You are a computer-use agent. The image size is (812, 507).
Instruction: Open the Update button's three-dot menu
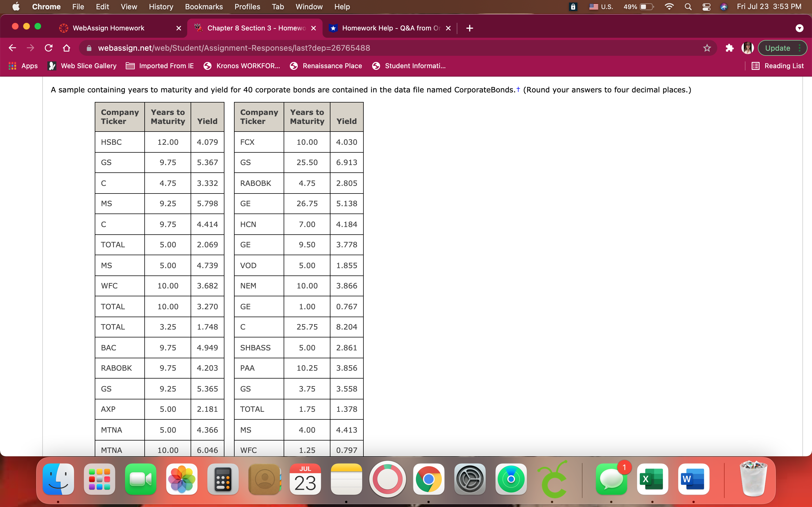[x=800, y=48]
